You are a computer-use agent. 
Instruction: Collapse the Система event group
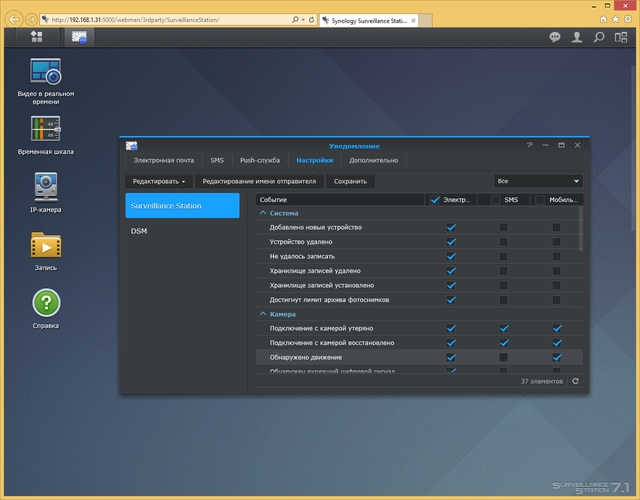[263, 213]
